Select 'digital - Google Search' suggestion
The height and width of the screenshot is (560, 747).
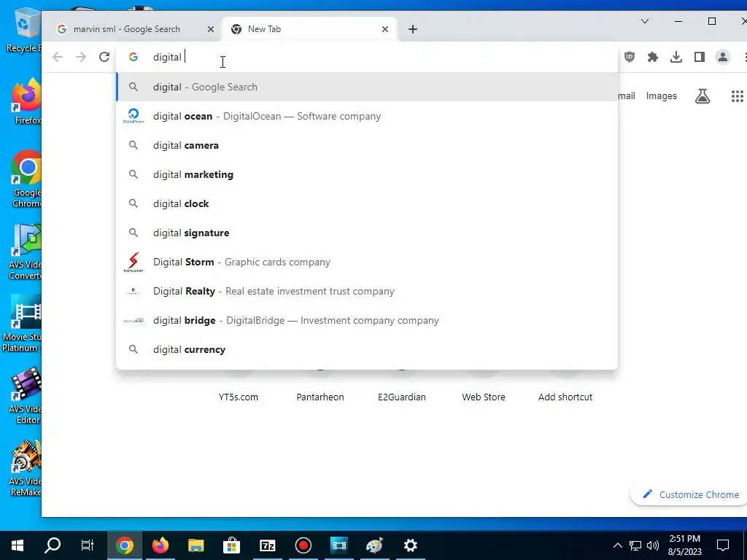tap(367, 87)
